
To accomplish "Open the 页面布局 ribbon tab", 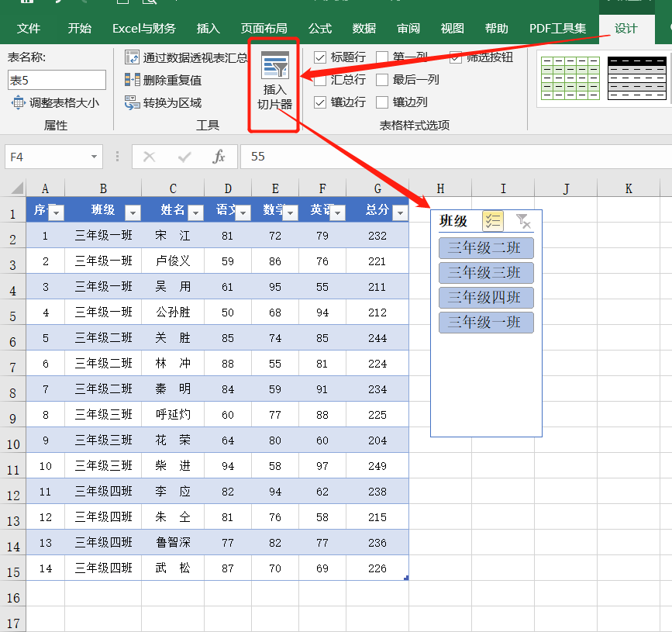I will click(264, 29).
